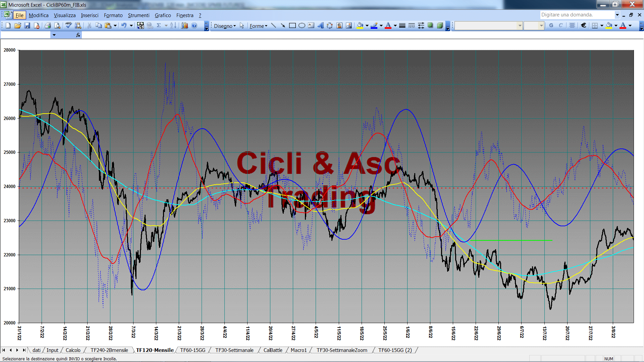This screenshot has height=362, width=644.
Task: Click in the 'Digitare una domanda' help box
Action: (x=577, y=15)
